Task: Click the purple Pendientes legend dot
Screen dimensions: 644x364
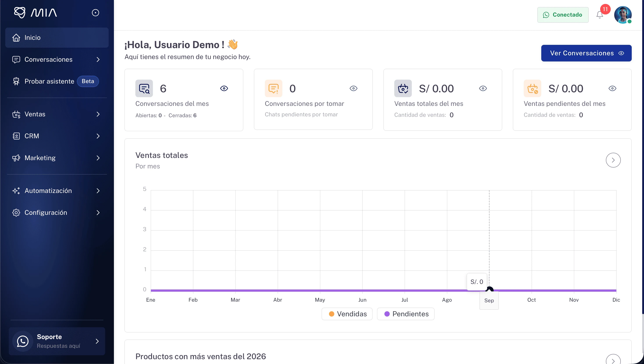Action: tap(387, 314)
